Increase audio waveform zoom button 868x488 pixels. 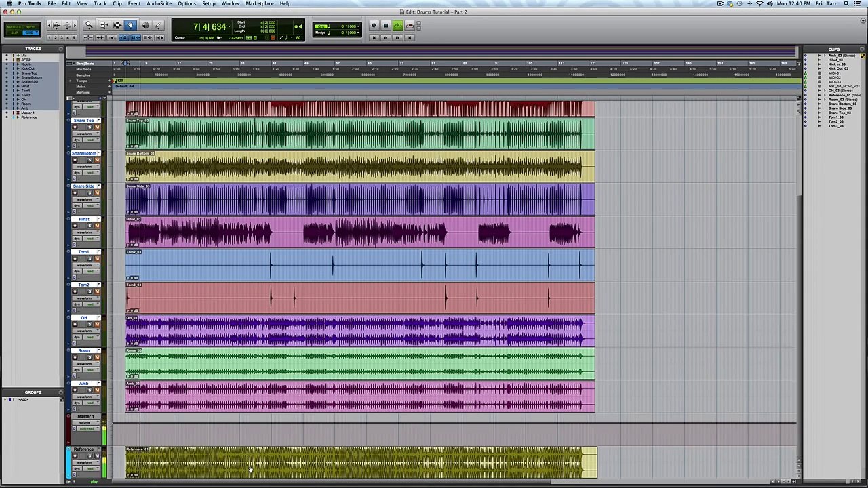click(56, 25)
